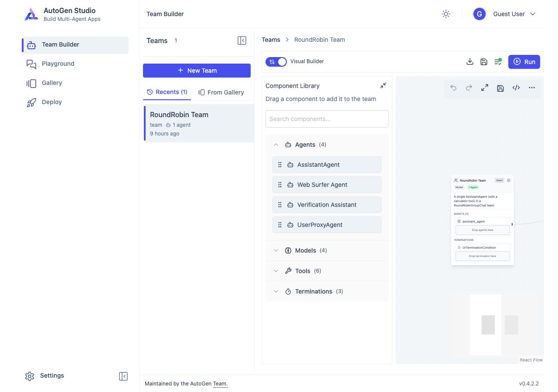Minimize the Component Library panel

(x=383, y=86)
